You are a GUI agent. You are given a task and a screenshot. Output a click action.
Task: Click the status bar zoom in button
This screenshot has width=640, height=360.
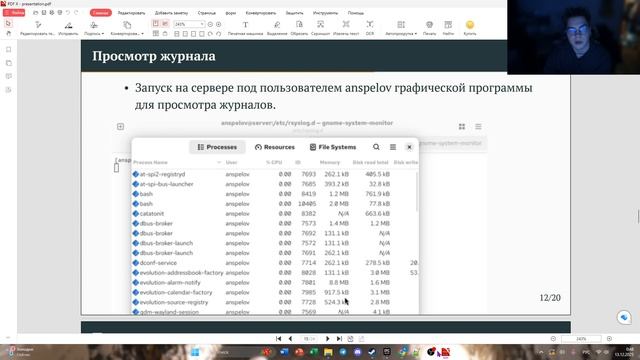(x=609, y=339)
